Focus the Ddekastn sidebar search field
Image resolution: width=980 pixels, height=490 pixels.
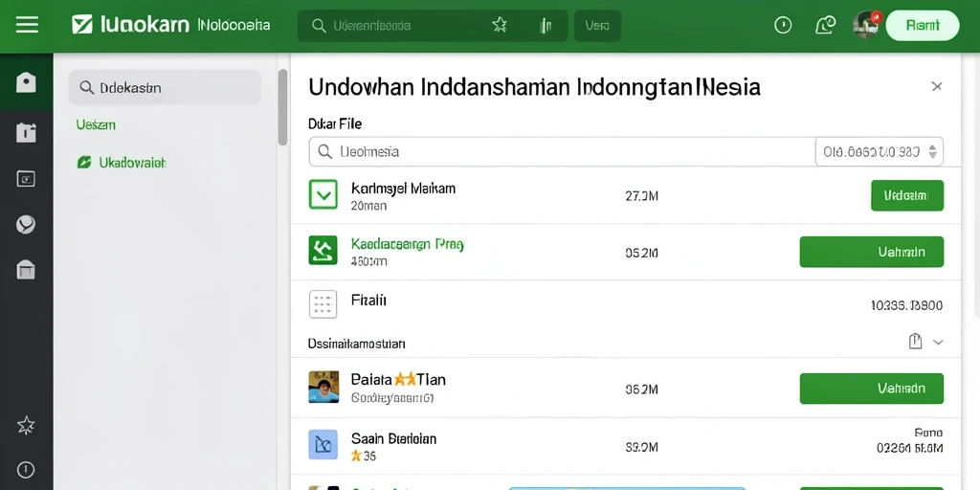click(165, 87)
